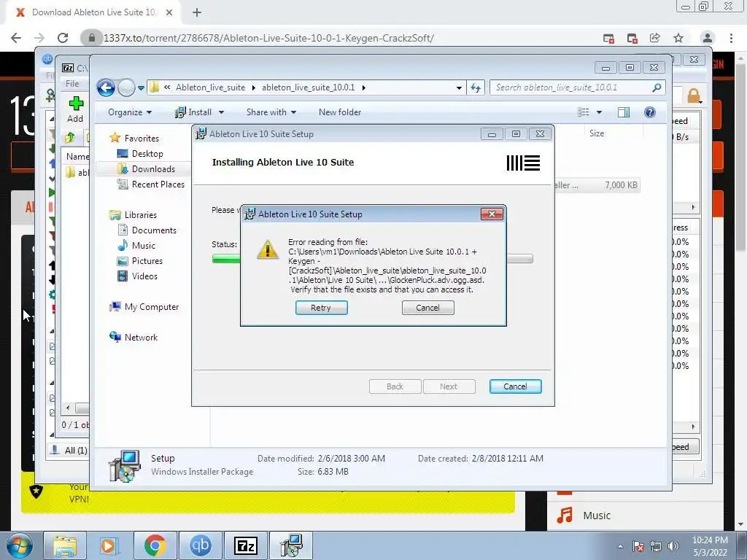747x560 pixels.
Task: Click the Explorer refresh button
Action: (x=476, y=87)
